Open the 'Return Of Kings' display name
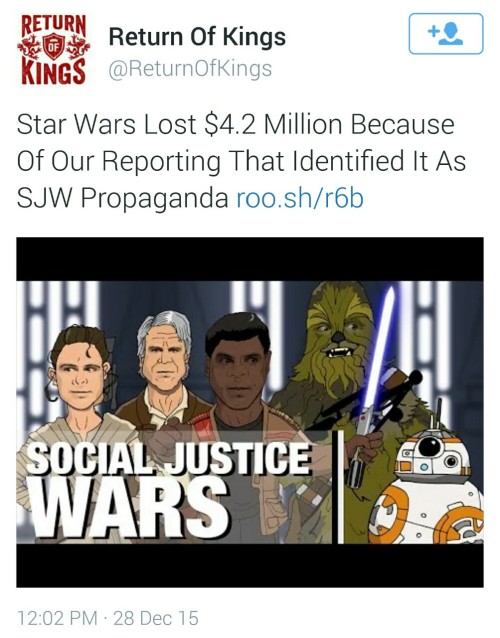The width and height of the screenshot is (500, 638). pyautogui.click(x=197, y=37)
